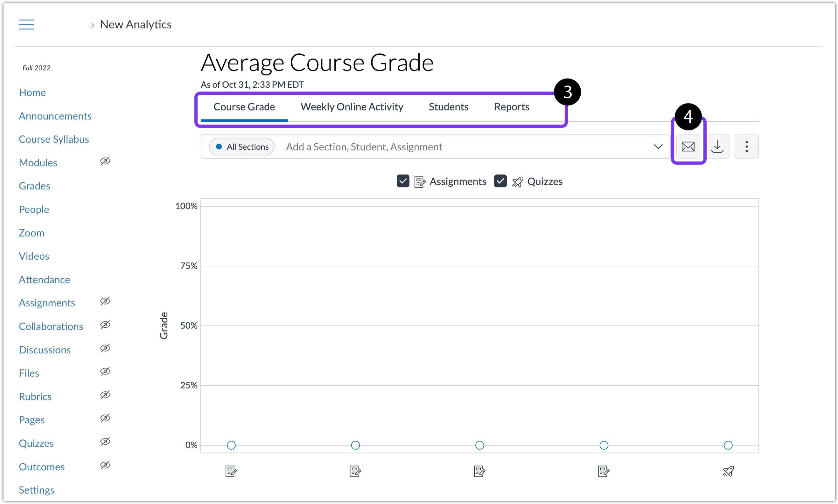Navigate to the Grades section
838x504 pixels.
click(34, 186)
